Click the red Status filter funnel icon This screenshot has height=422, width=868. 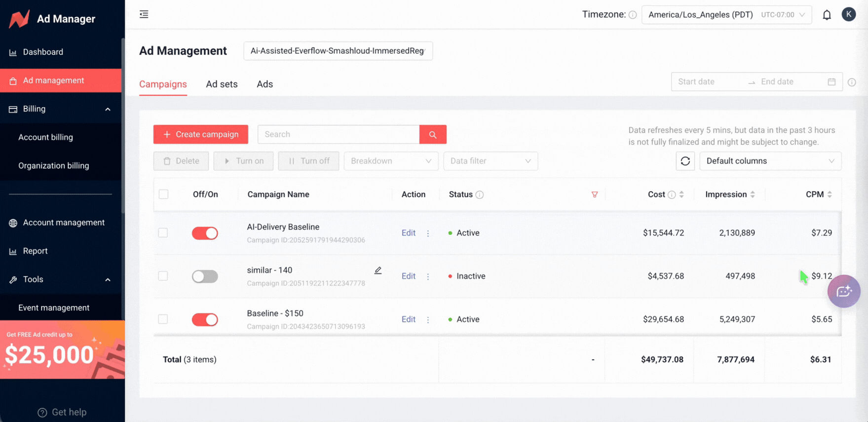click(x=595, y=194)
